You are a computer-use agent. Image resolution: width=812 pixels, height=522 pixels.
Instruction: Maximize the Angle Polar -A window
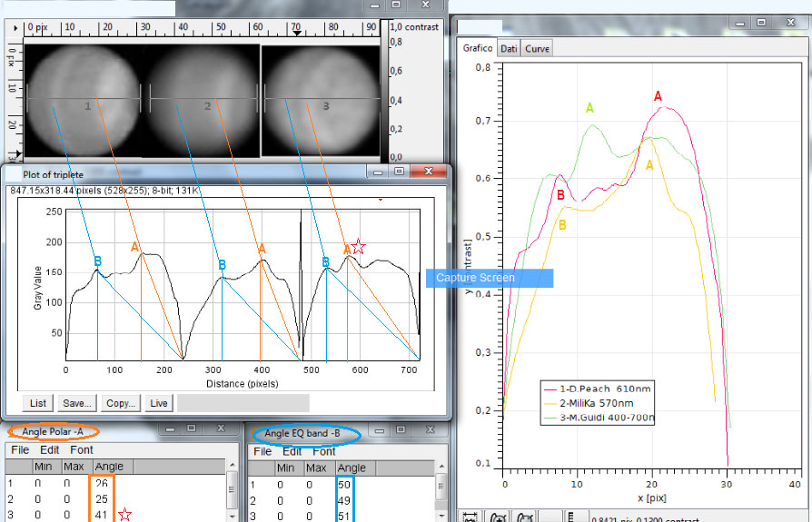191,428
